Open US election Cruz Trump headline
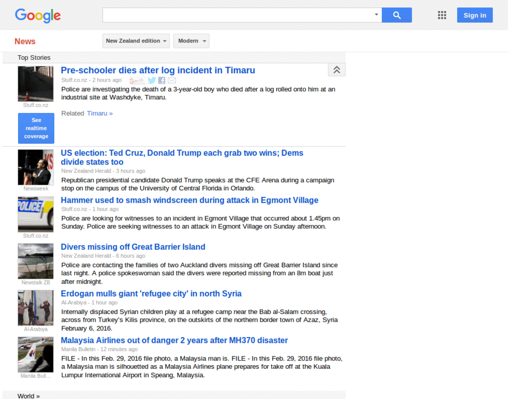The height and width of the screenshot is (399, 532). 182,157
